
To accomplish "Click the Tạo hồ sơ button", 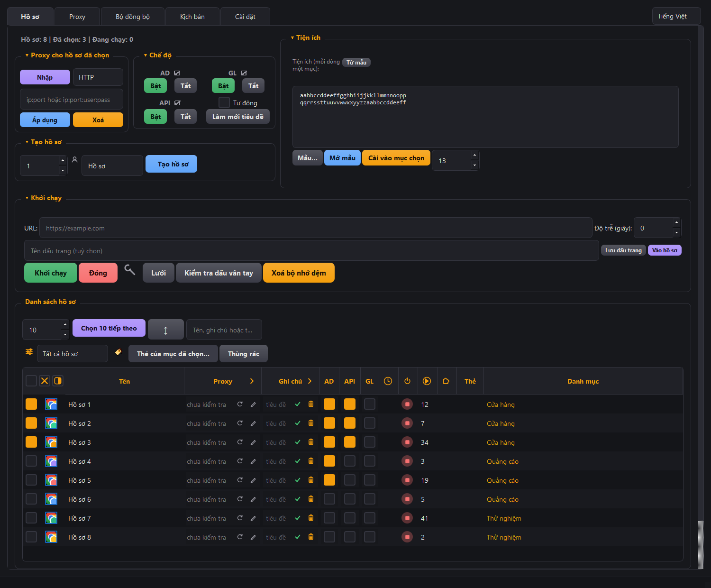I will coord(171,164).
